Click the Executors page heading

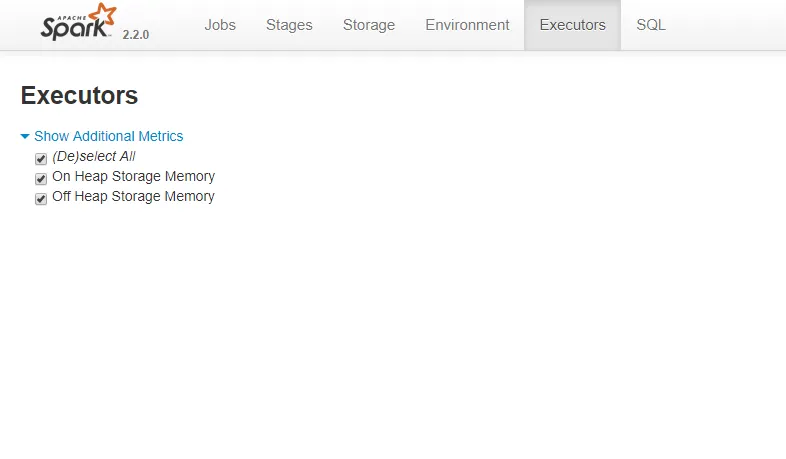[x=79, y=96]
